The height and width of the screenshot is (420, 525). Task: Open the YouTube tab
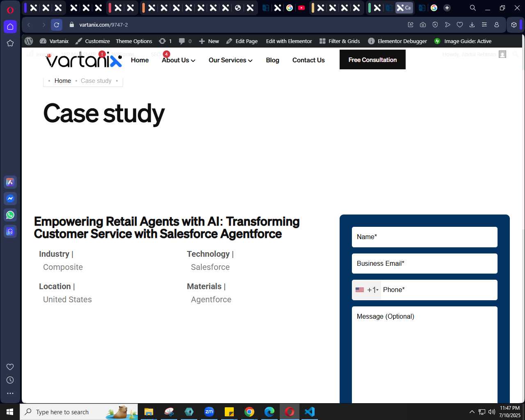click(x=301, y=8)
